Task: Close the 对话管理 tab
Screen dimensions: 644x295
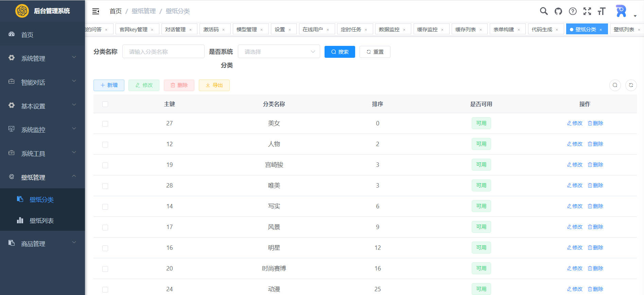Action: click(x=190, y=30)
